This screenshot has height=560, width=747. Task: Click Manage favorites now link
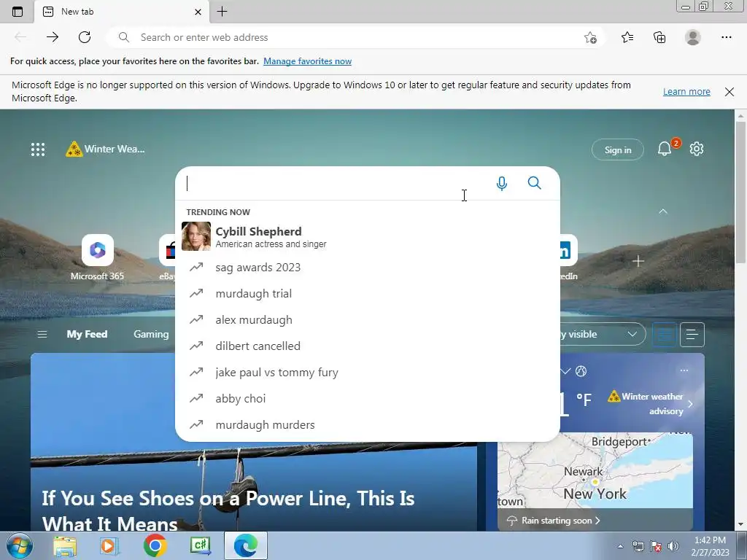(x=307, y=61)
